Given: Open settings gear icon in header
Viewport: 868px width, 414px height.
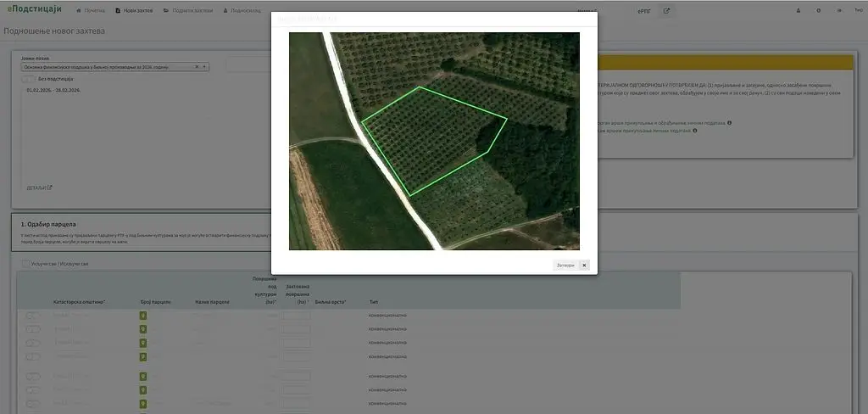Looking at the screenshot, I should coord(818,11).
